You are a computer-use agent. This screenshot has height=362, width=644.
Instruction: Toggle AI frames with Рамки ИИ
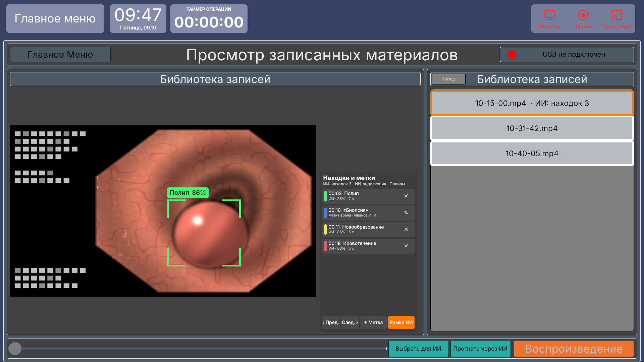(x=401, y=322)
